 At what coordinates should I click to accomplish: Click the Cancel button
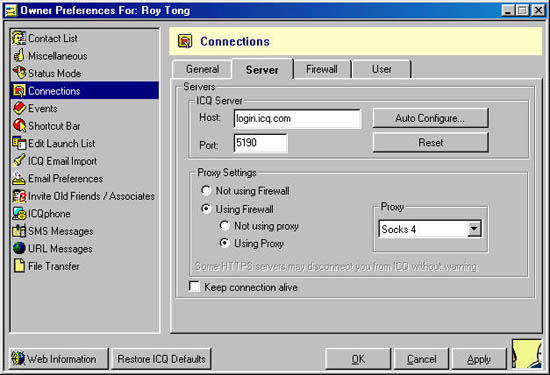click(421, 359)
